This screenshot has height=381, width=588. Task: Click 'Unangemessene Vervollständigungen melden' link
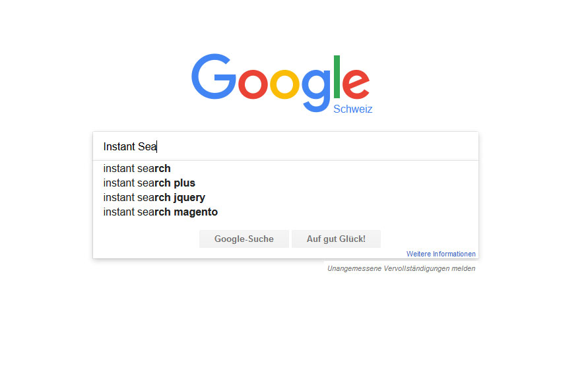[401, 268]
